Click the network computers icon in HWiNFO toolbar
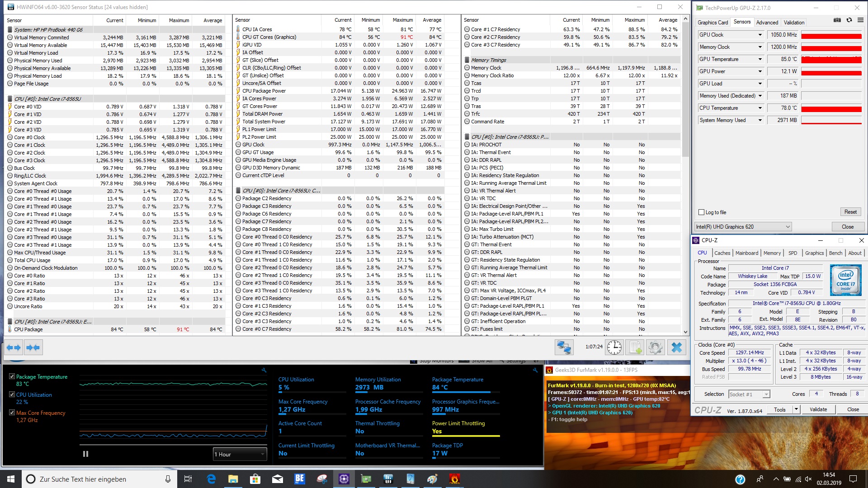 tap(564, 347)
